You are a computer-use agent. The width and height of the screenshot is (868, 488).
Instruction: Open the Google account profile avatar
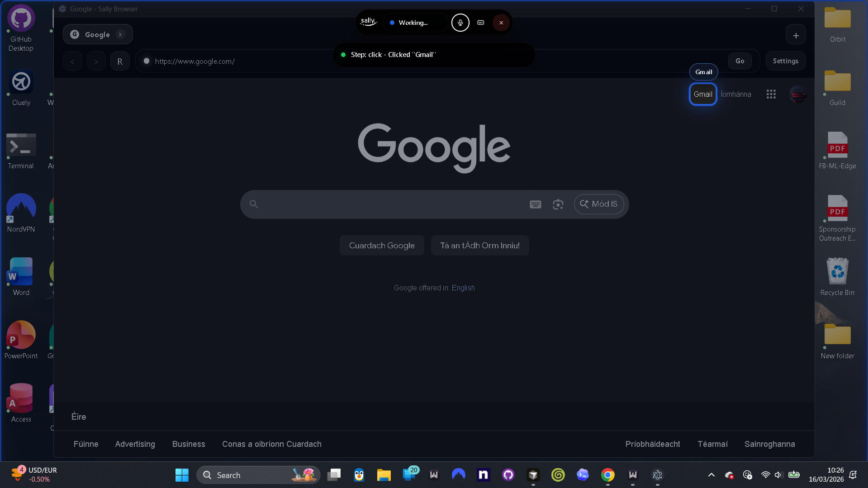[x=798, y=94]
